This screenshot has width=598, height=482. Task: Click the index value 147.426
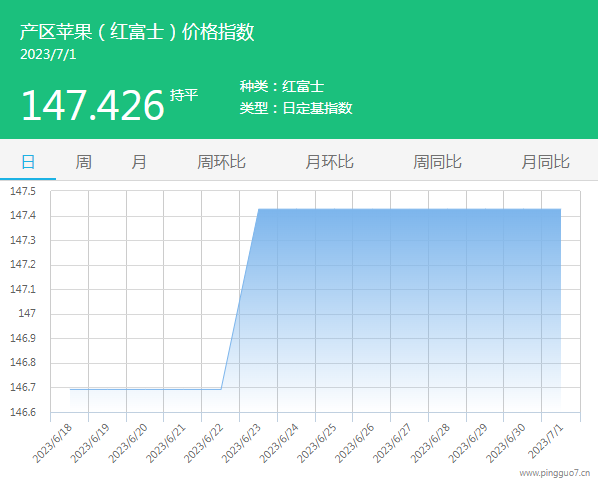93,105
